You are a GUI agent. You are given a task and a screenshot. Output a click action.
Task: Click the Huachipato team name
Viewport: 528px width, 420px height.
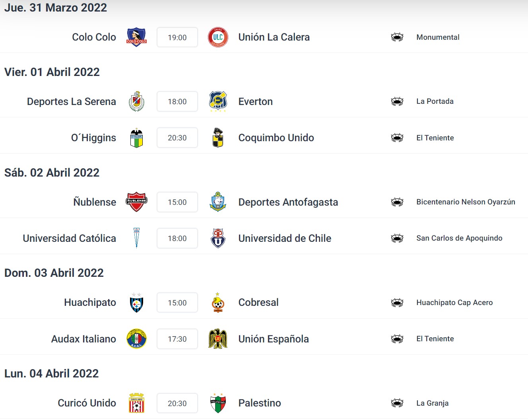click(90, 303)
